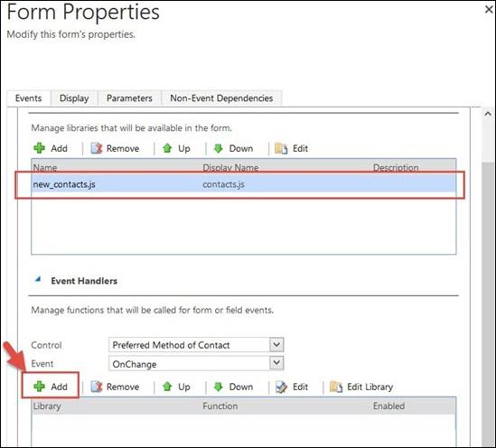Image resolution: width=496 pixels, height=448 pixels.
Task: Click the green Up arrow in the libraries toolbar
Action: coord(167,148)
